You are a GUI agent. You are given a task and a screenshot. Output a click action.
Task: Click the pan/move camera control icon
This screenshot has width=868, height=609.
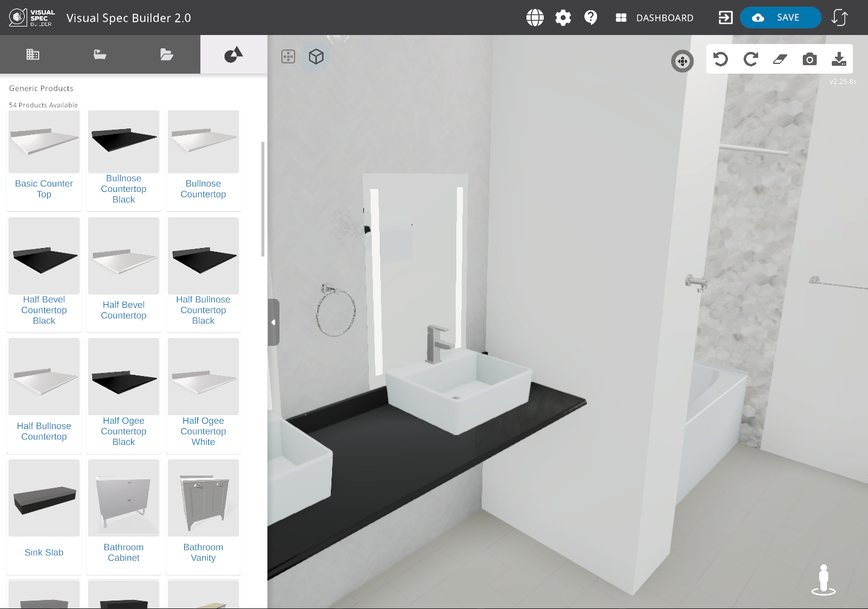coord(683,61)
